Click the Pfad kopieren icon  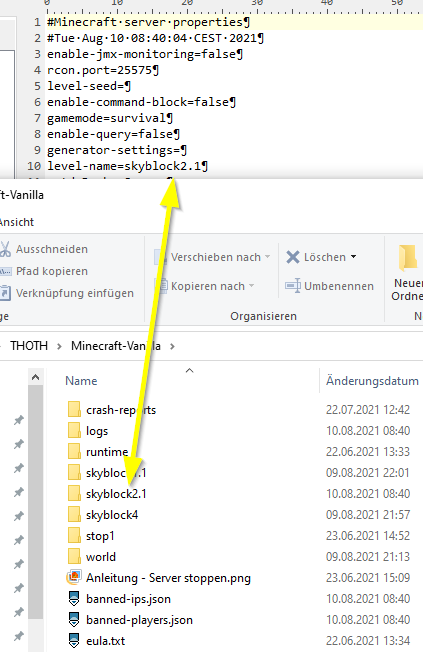[x=5, y=272]
